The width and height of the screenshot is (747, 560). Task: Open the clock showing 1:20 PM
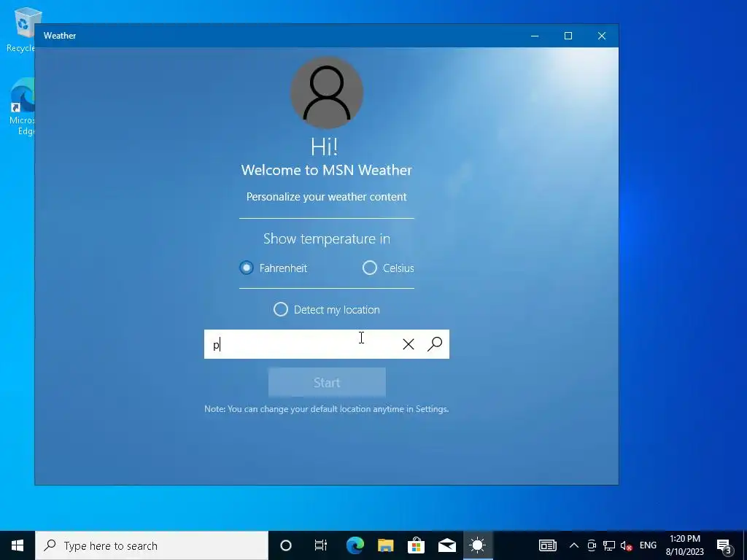click(685, 545)
